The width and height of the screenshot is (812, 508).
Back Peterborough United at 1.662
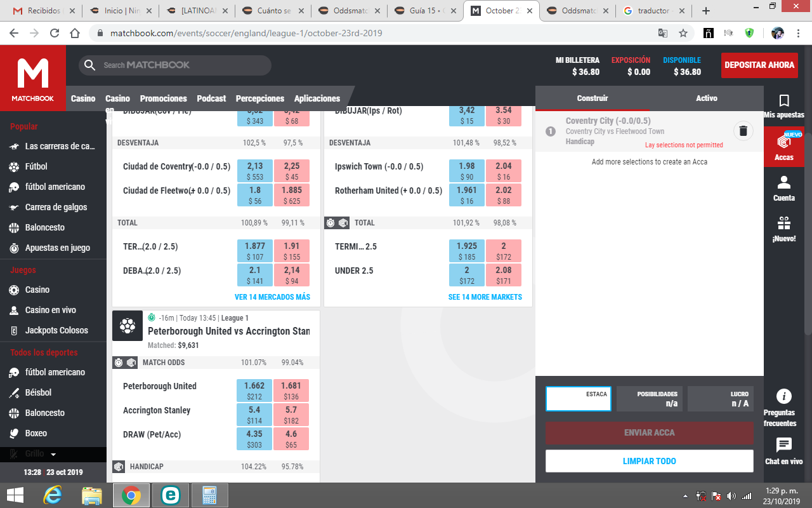(x=254, y=391)
